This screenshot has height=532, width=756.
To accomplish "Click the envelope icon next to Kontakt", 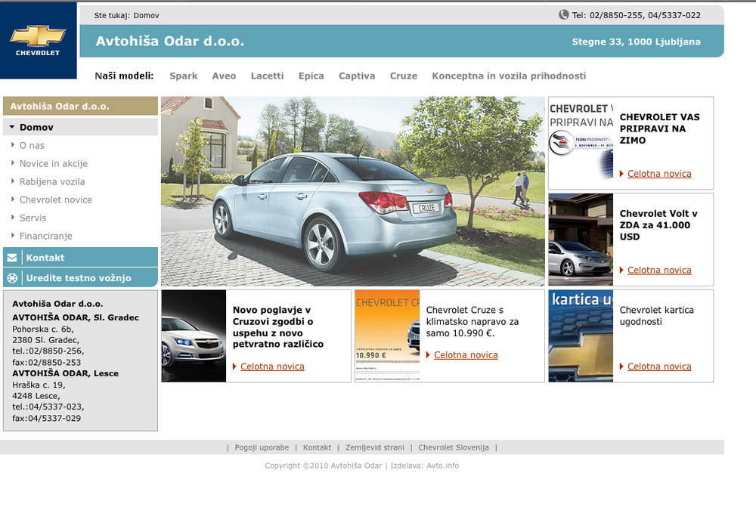I will tap(12, 258).
